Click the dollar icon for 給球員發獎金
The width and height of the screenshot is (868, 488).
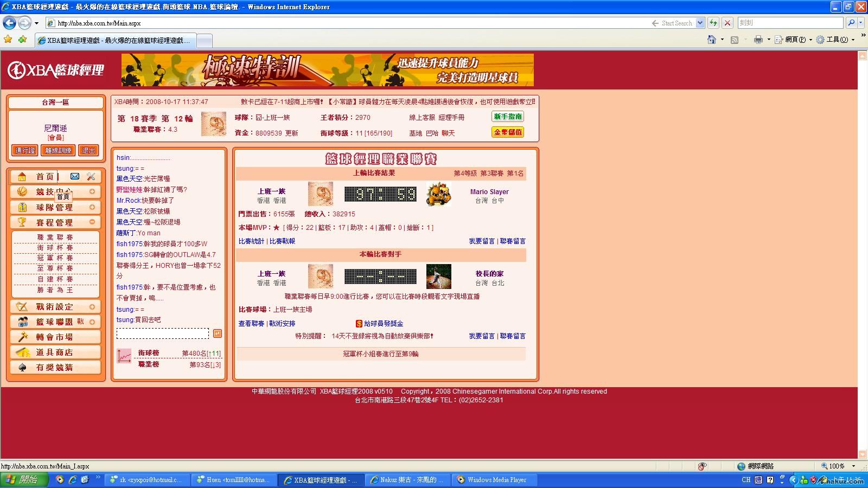pyautogui.click(x=359, y=324)
